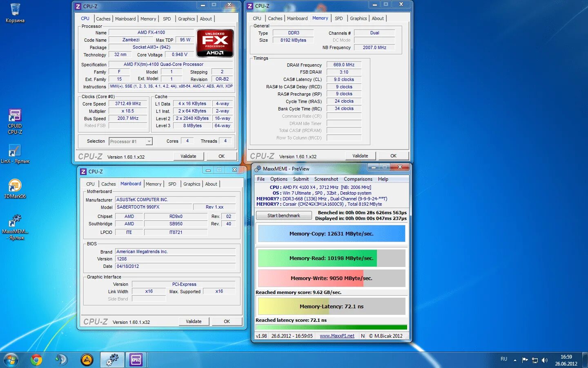Open Graphics tab in the Memory window
Viewport: 588px width, 368px height.
pos(358,18)
